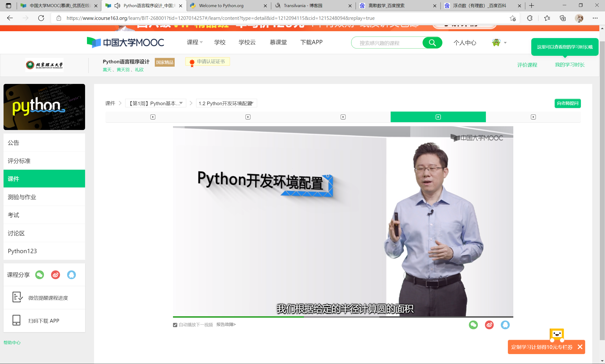Expand the user avatar menu arrow
Image resolution: width=605 pixels, height=364 pixels.
pyautogui.click(x=505, y=43)
